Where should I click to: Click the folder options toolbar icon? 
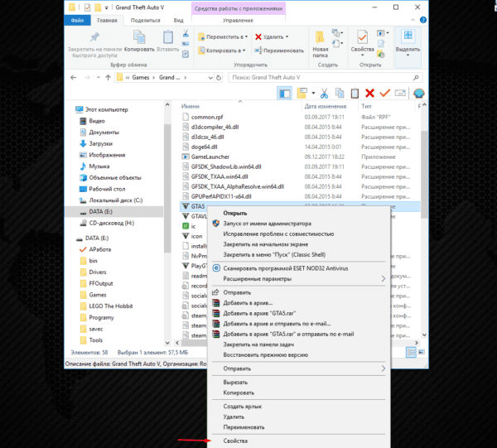[x=302, y=93]
